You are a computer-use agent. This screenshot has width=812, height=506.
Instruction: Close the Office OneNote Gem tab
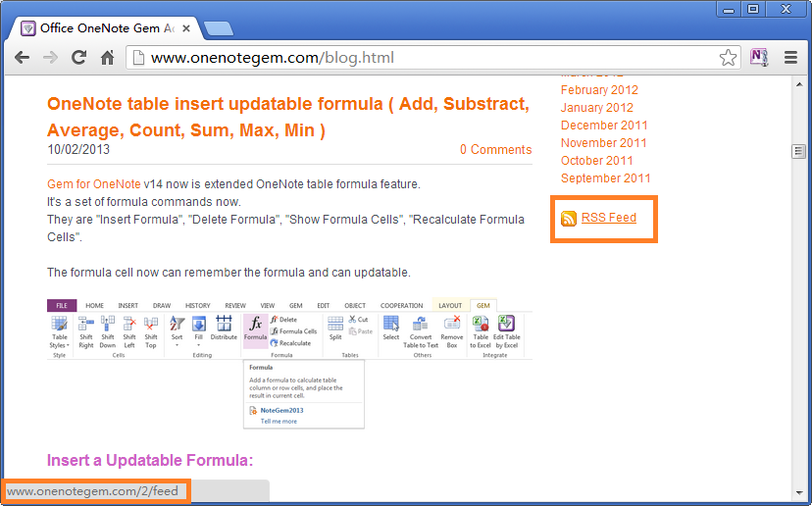(186, 28)
